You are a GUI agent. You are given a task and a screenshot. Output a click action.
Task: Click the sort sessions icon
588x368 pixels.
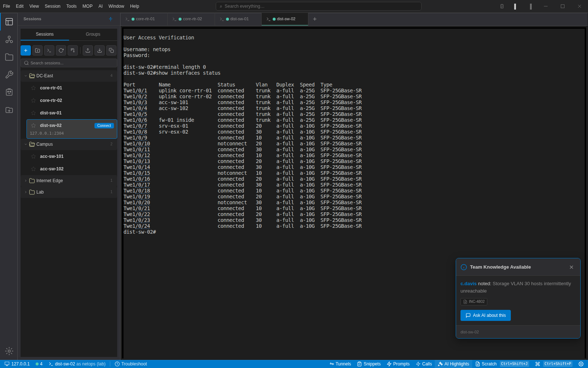pos(73,50)
